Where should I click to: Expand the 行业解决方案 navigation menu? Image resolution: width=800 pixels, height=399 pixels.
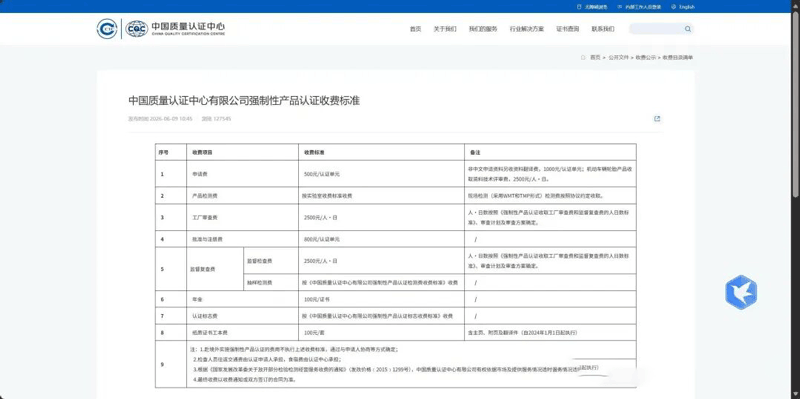pos(527,29)
